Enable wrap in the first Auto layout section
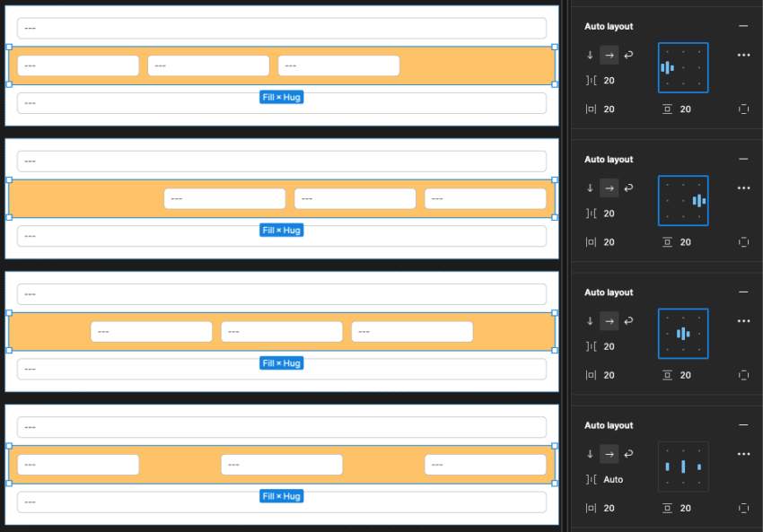Image resolution: width=763 pixels, height=532 pixels. (x=627, y=55)
